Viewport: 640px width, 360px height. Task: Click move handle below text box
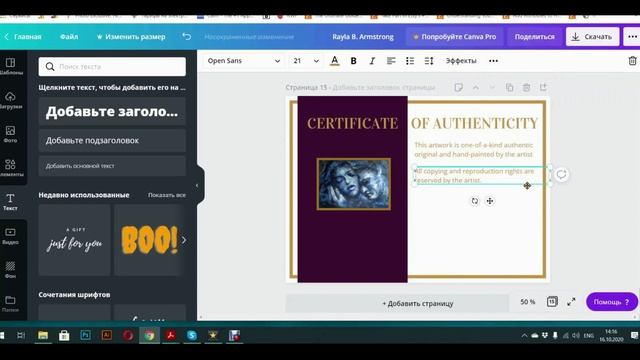click(490, 201)
